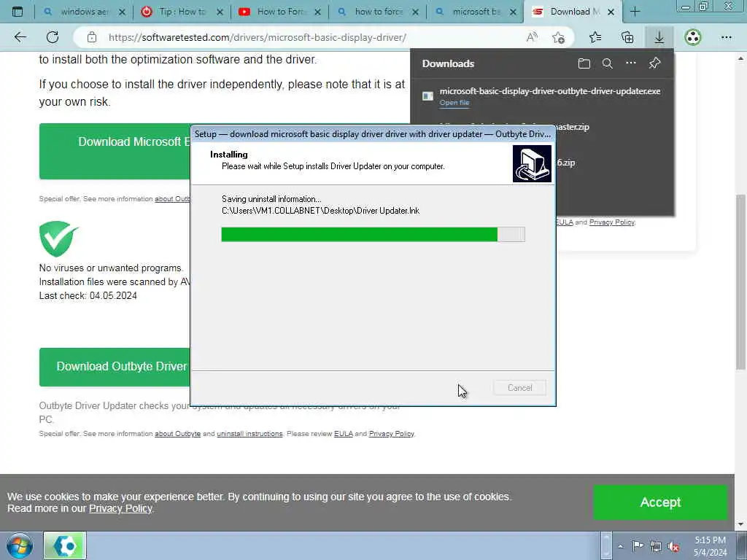Click Download Microsoft green button
The image size is (747, 560).
[115, 152]
